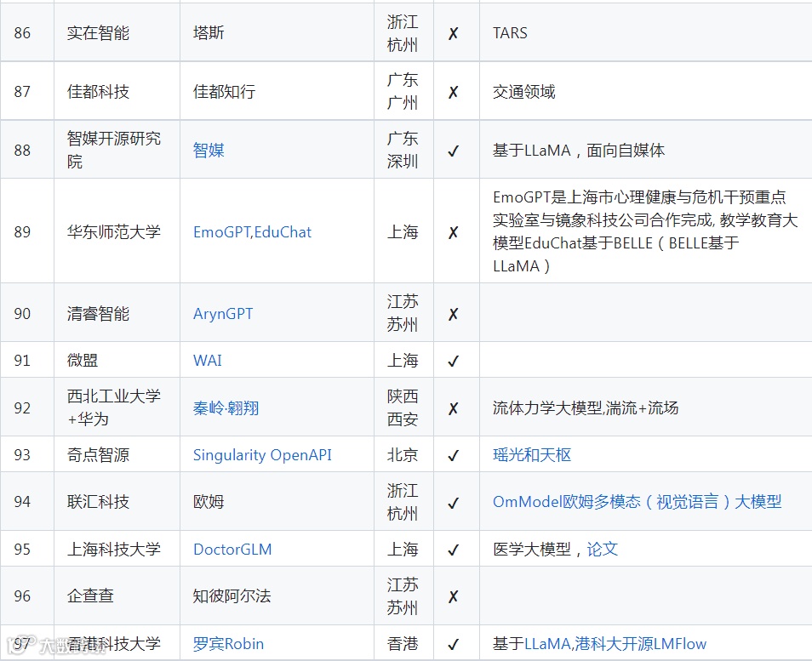The width and height of the screenshot is (812, 661).
Task: Select the 上海科技大学 cell
Action: (117, 548)
